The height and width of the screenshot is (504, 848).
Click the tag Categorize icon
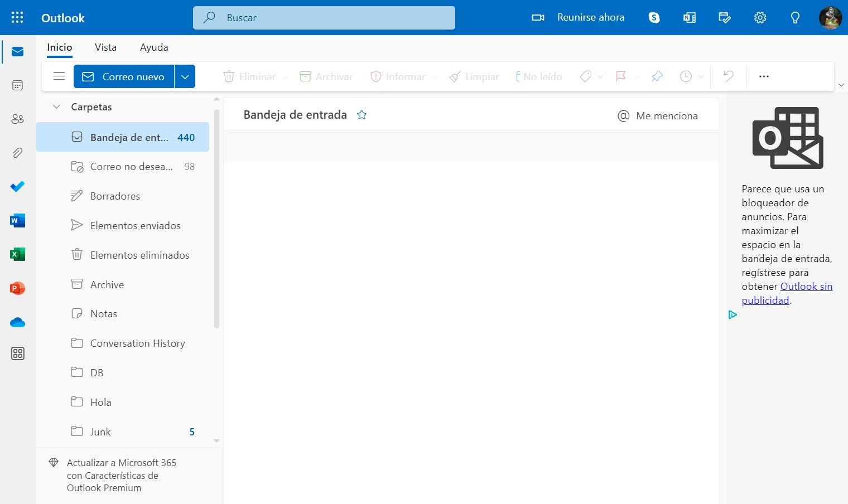pyautogui.click(x=585, y=76)
